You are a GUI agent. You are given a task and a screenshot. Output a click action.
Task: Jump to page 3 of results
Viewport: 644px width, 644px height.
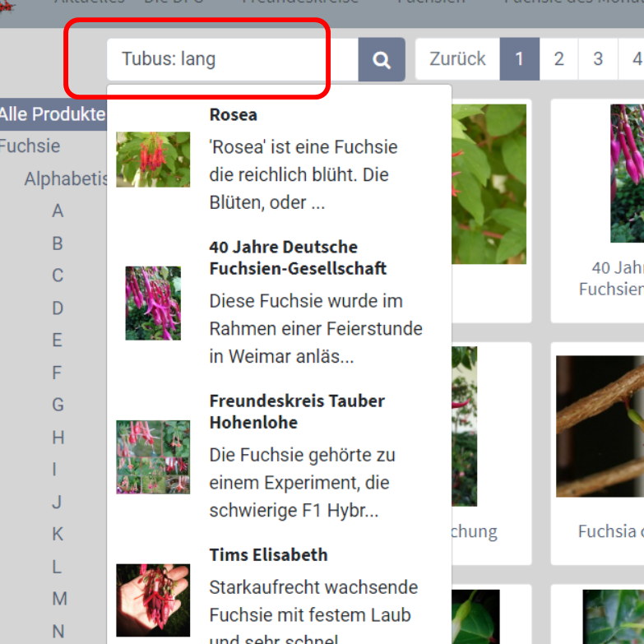pos(598,59)
